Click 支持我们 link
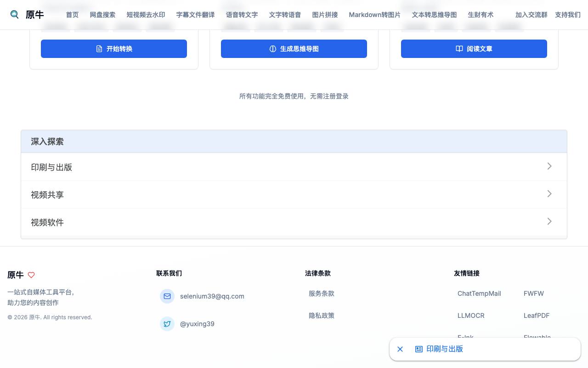 pyautogui.click(x=568, y=15)
